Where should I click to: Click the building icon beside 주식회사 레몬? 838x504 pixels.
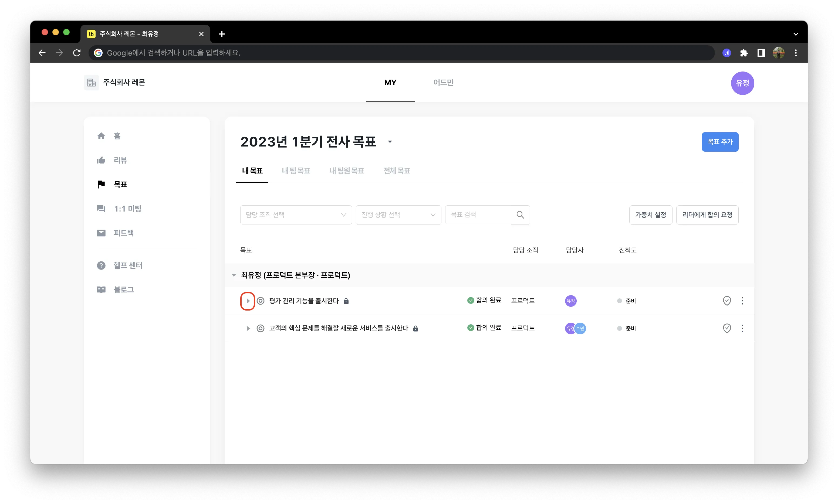point(92,83)
